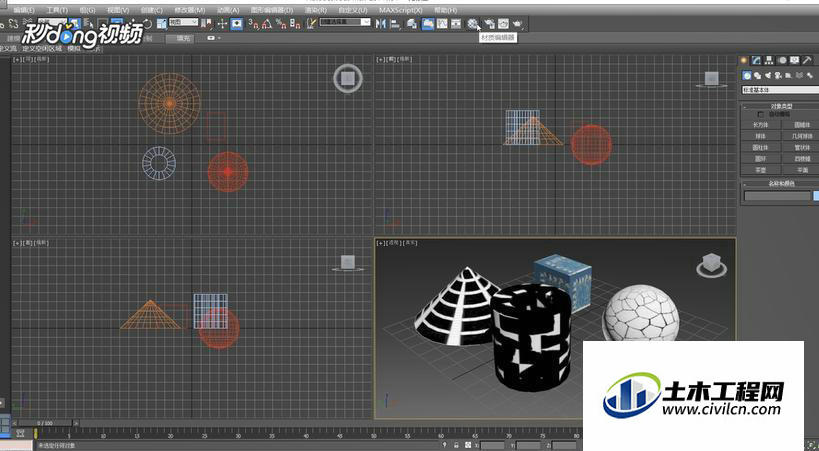Screen dimensions: 819x451
Task: Select the Rotate tool icon
Action: point(147,24)
